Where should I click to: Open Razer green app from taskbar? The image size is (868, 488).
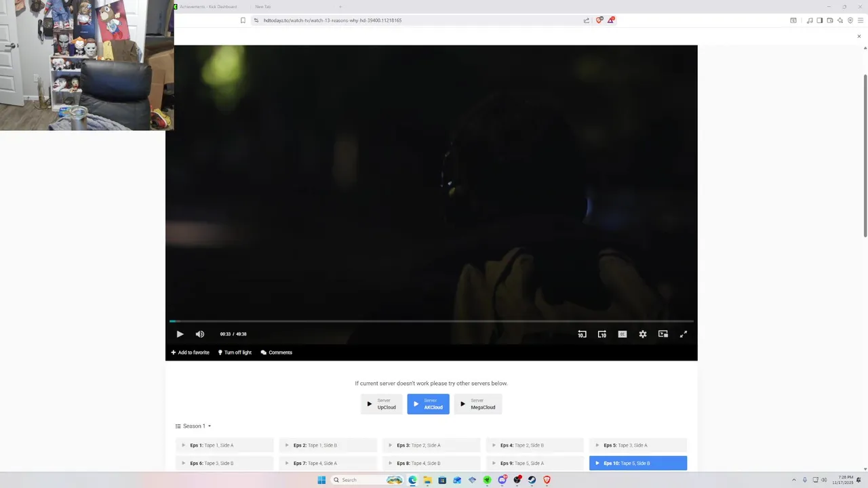click(x=487, y=480)
